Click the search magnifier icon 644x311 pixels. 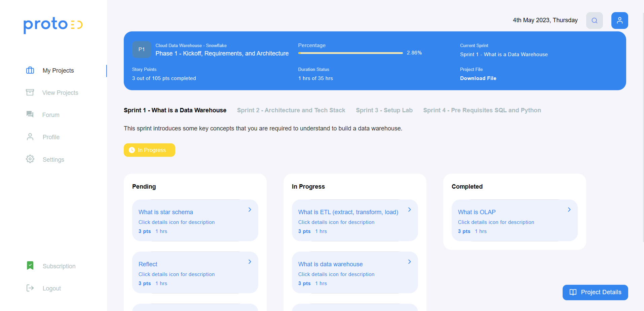[x=594, y=21]
